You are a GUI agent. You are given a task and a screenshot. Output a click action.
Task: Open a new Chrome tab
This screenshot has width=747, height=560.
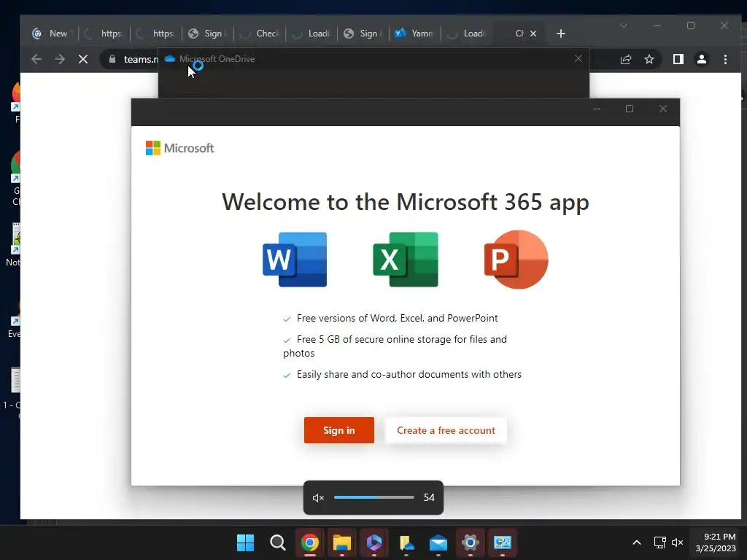coord(561,34)
